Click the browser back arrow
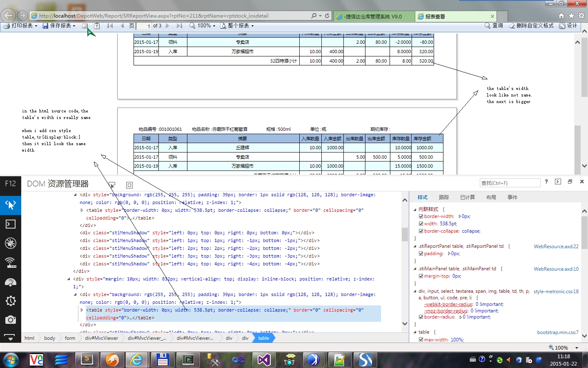Screen dimensions: 588x368 click(x=8, y=16)
